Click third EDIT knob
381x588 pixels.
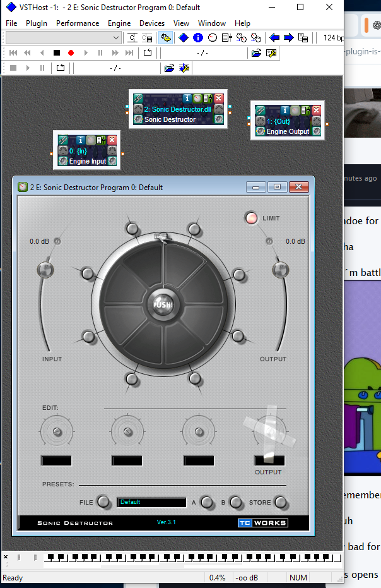click(199, 431)
